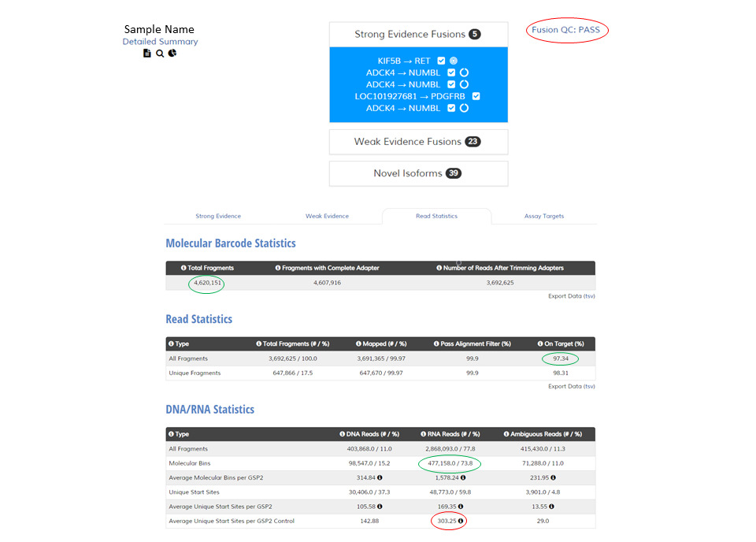This screenshot has height=542, width=756.
Task: Click info icon next to 314.84 value
Action: point(380,478)
